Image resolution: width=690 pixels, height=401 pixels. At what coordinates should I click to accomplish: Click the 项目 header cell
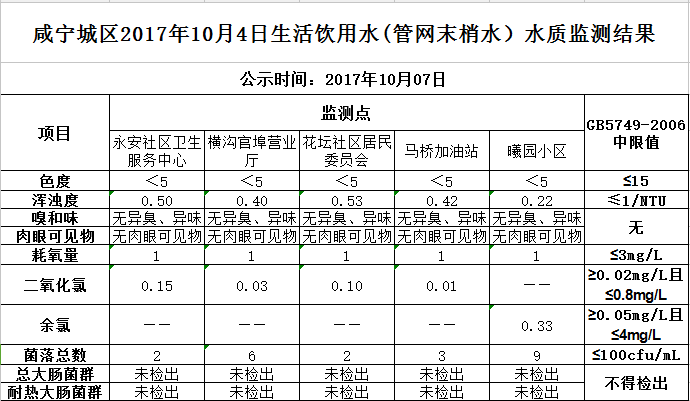pos(54,133)
